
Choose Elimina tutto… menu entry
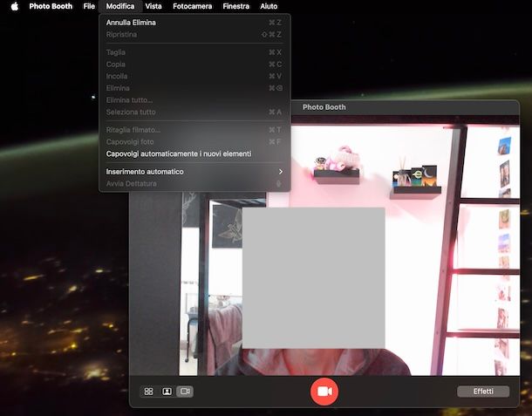click(194, 100)
